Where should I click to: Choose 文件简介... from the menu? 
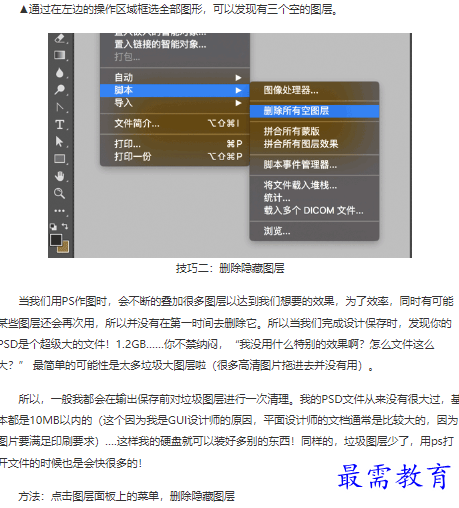(175, 124)
